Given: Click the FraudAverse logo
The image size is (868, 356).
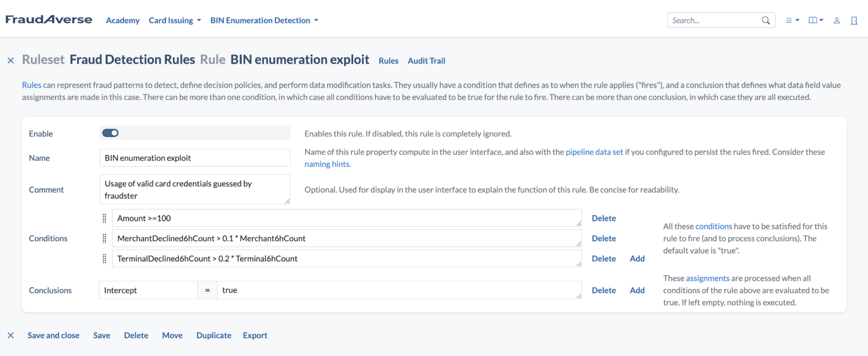Looking at the screenshot, I should point(49,20).
